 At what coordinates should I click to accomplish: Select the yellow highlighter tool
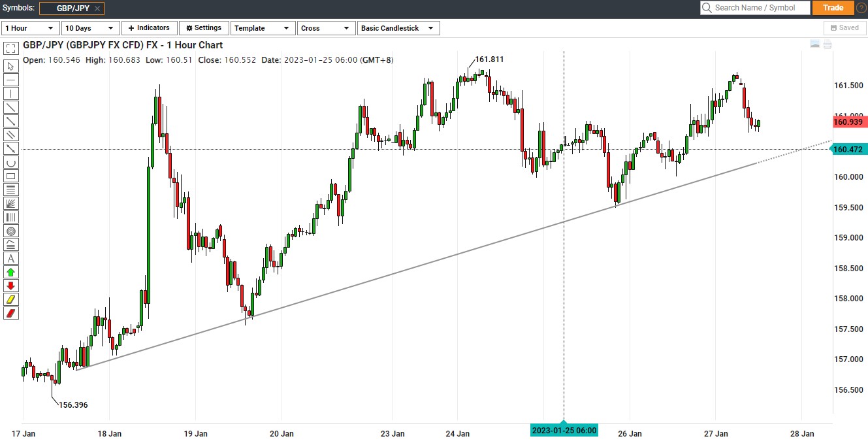tap(11, 299)
